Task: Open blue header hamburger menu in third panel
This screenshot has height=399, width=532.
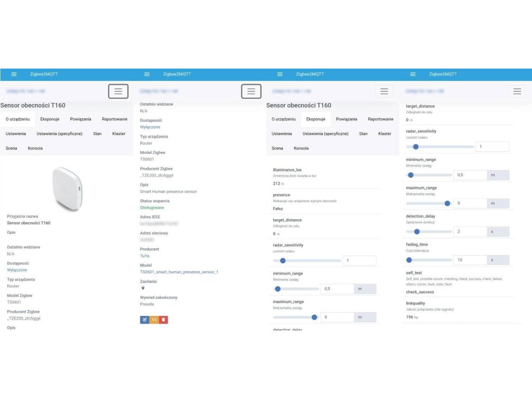Action: (x=280, y=74)
